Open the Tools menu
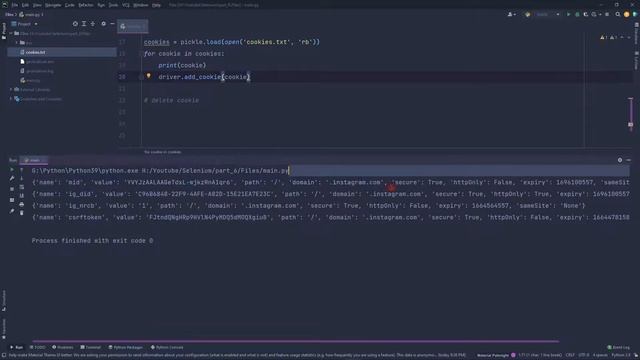 pyautogui.click(x=113, y=5)
